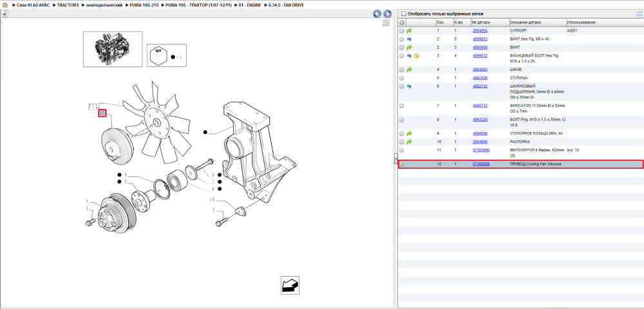Go to the catalog home icon
The image size is (644, 309).
point(5,4)
